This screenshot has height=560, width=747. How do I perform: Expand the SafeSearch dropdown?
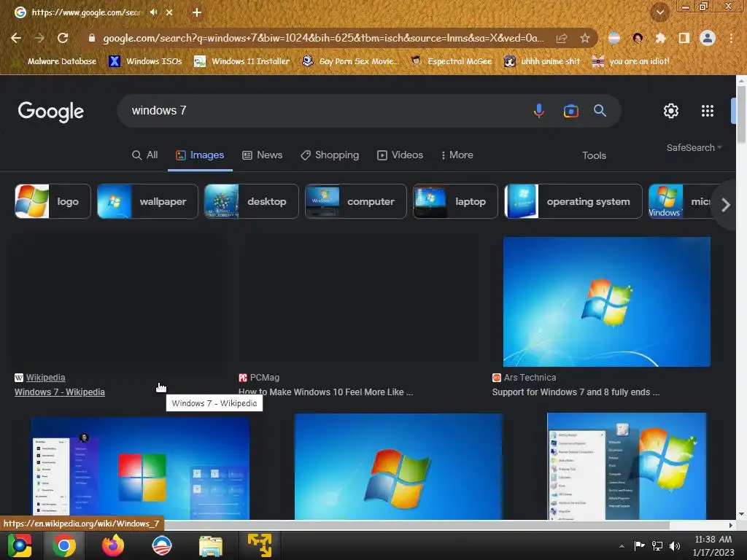pos(694,147)
